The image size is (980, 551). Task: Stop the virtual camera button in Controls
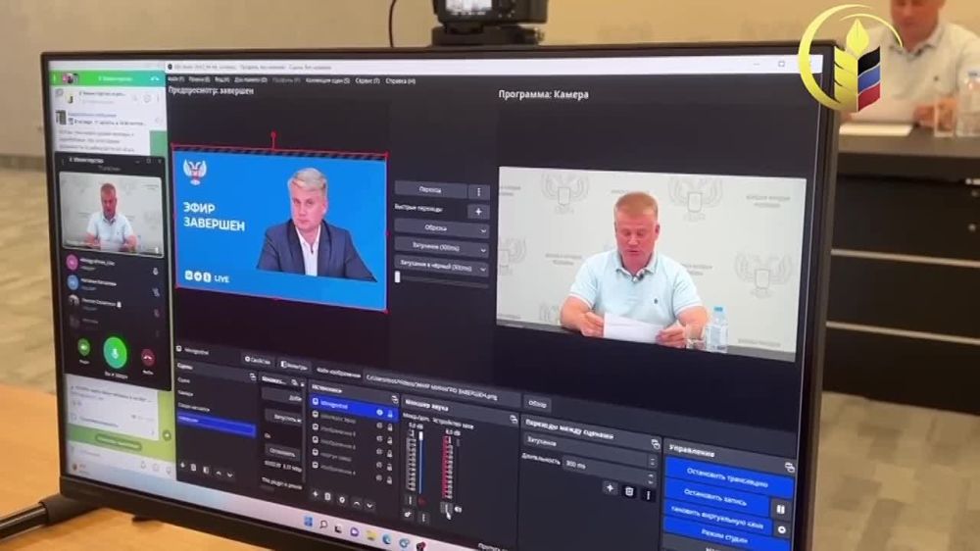coord(718,518)
